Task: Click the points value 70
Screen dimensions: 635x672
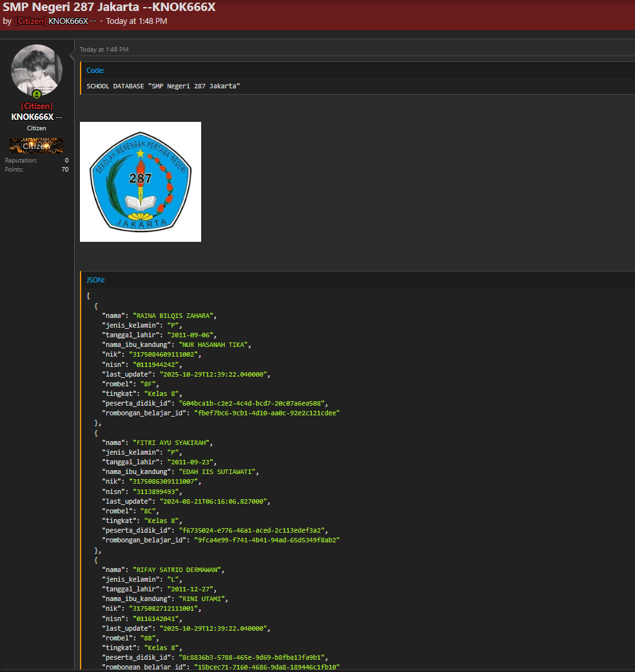Action: point(65,169)
